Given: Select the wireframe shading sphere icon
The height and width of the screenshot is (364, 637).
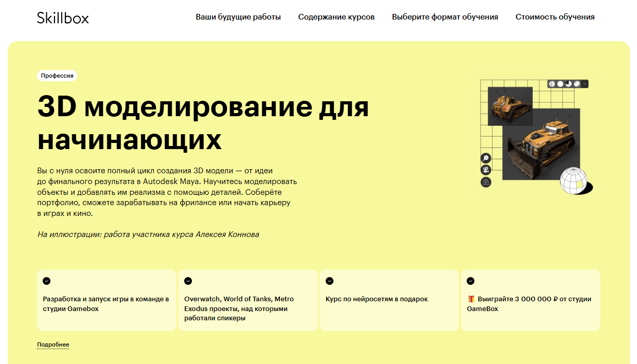Looking at the screenshot, I should pos(552,84).
